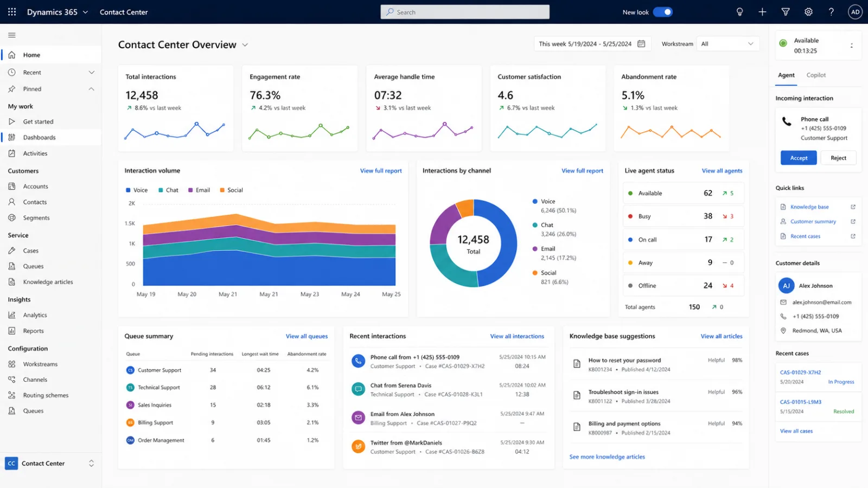This screenshot has height=488, width=868.
Task: Collapse the sidebar with hamburger icon
Action: tap(12, 35)
